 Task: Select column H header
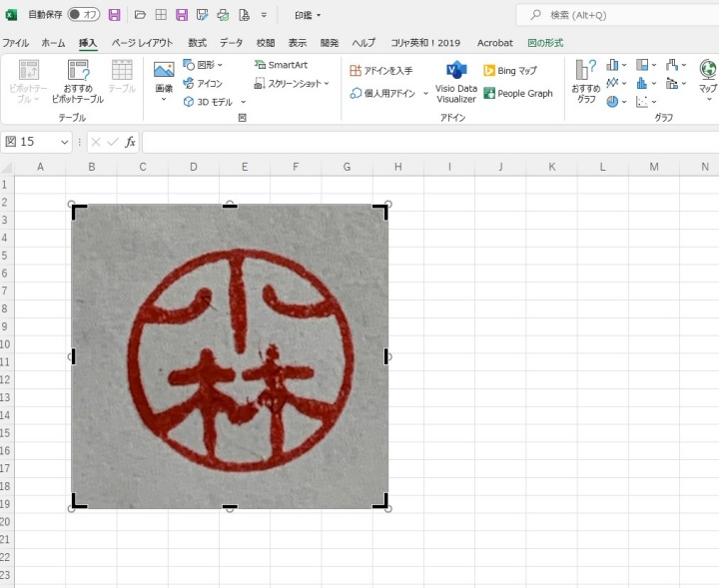pyautogui.click(x=398, y=167)
